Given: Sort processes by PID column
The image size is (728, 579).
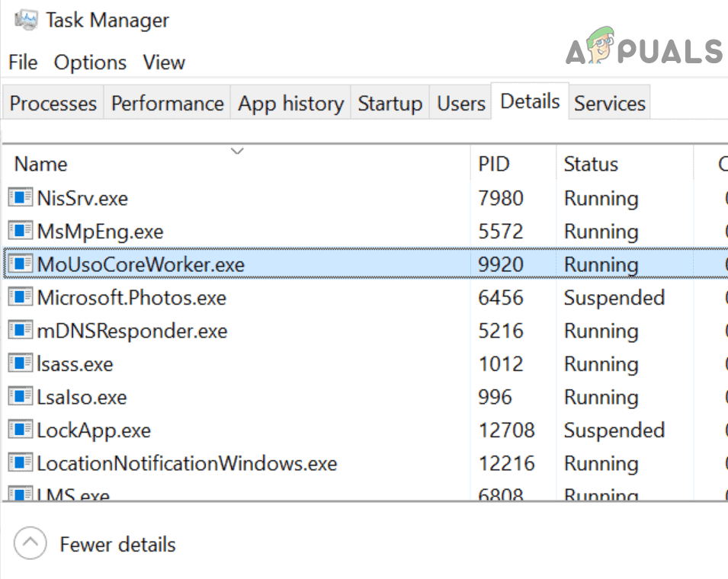Looking at the screenshot, I should pyautogui.click(x=494, y=164).
